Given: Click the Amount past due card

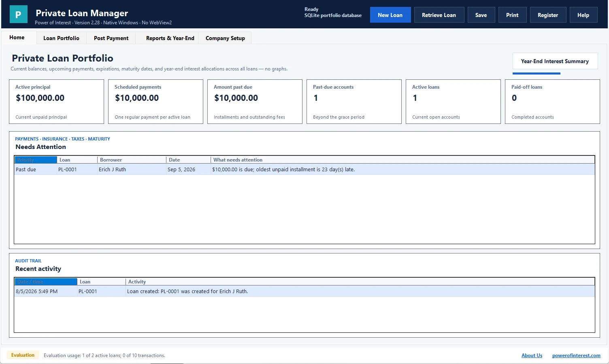Looking at the screenshot, I should point(255,102).
